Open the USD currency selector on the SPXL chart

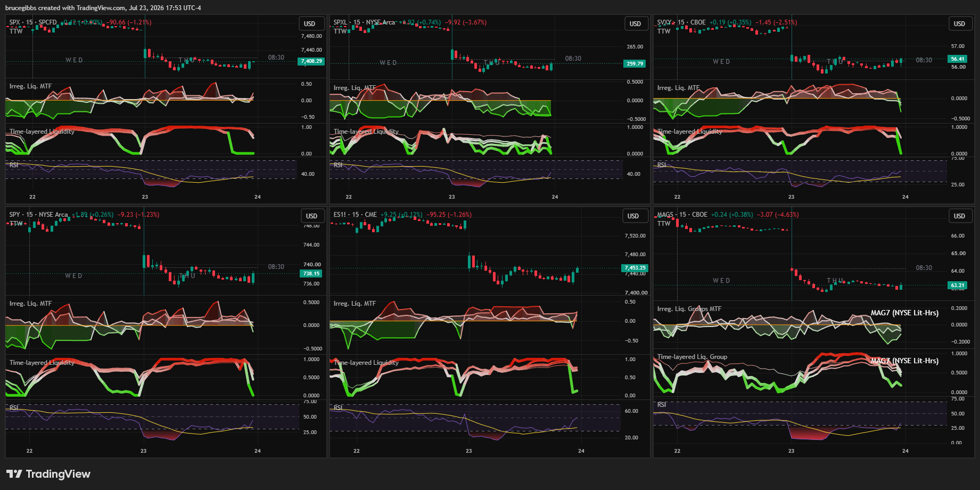636,24
